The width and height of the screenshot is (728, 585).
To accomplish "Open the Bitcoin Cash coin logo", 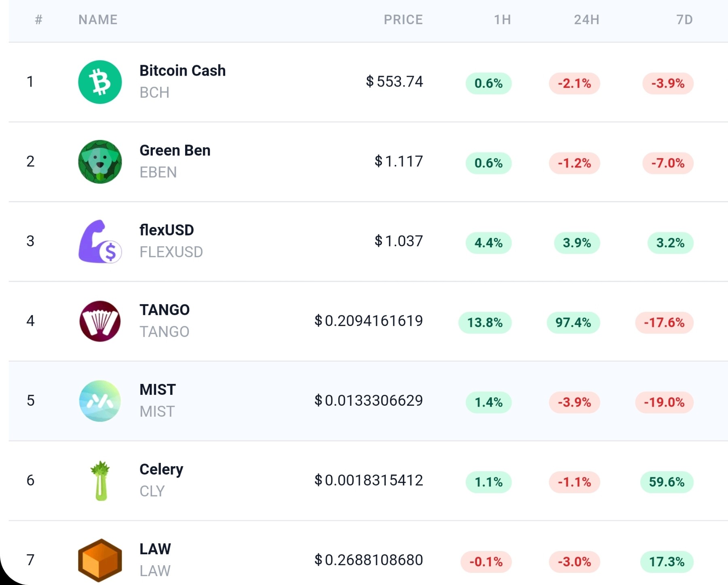I will pyautogui.click(x=100, y=82).
